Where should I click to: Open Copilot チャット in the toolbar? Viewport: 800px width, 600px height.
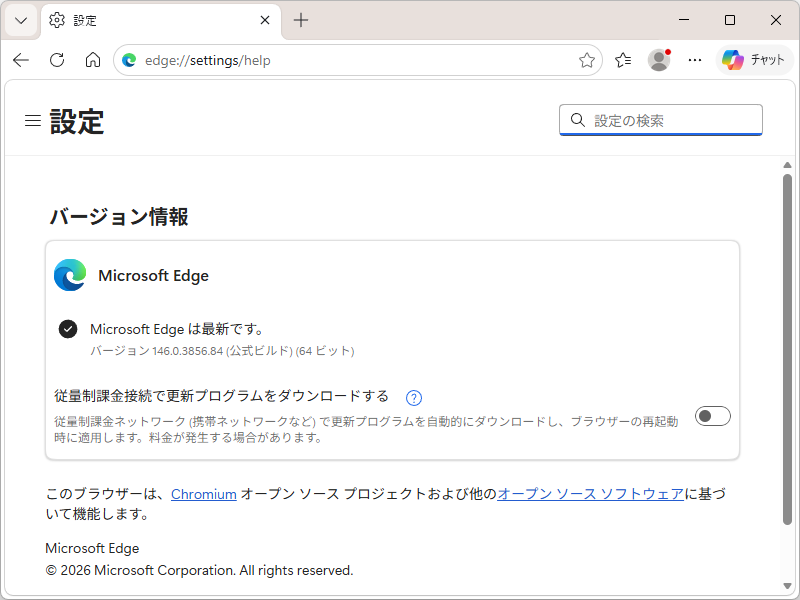(755, 60)
